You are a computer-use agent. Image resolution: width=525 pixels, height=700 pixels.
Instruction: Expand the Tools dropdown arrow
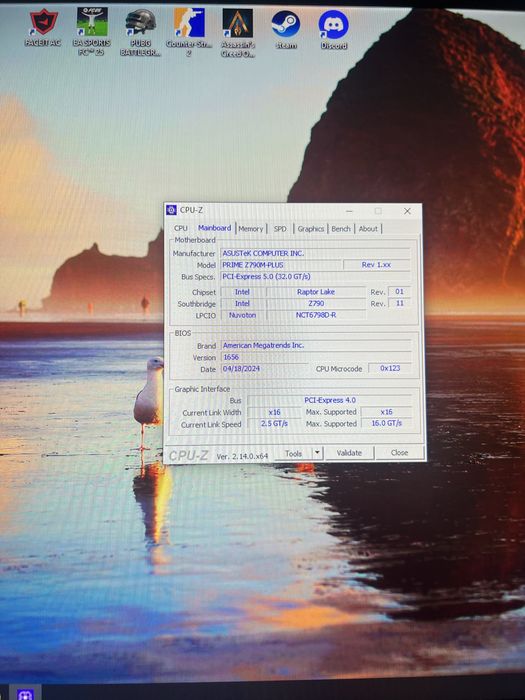pyautogui.click(x=317, y=453)
